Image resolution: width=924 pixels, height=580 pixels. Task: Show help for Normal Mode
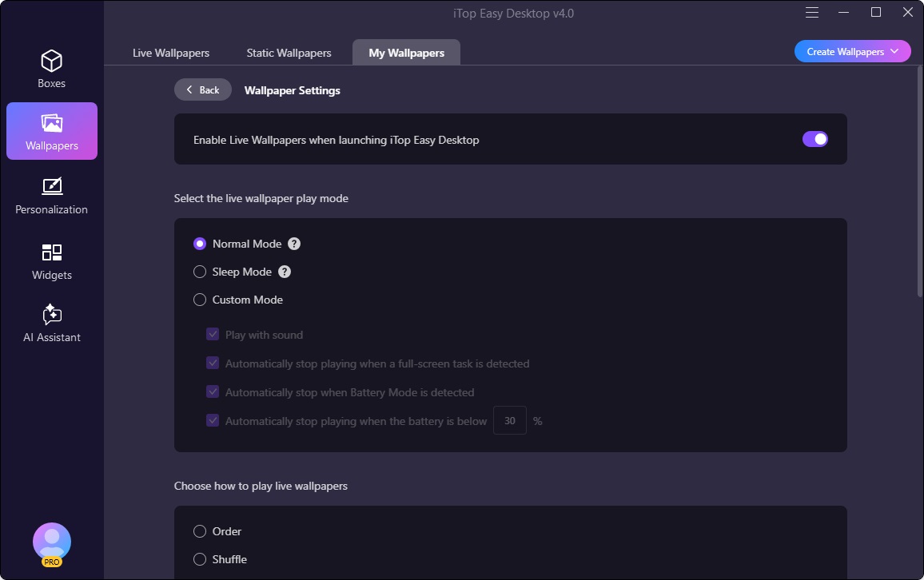coord(294,244)
